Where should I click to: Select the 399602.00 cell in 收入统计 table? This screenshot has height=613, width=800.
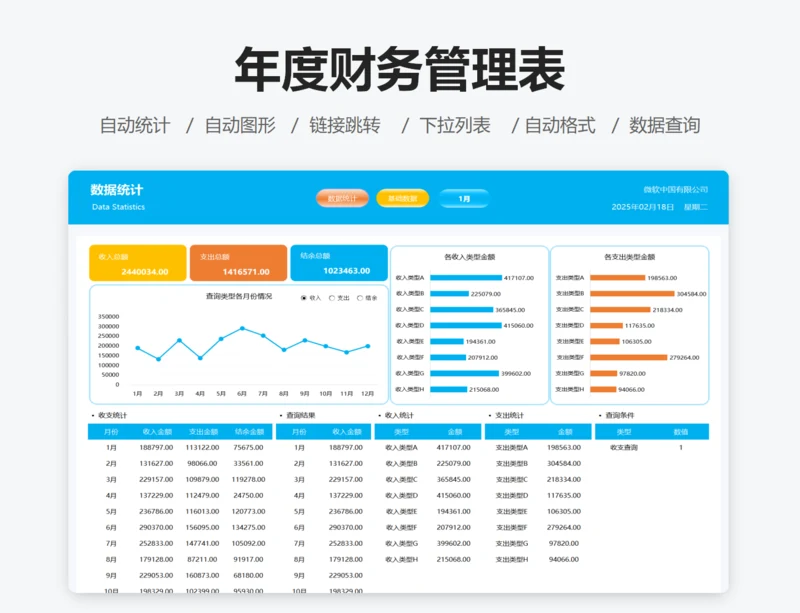click(x=454, y=543)
